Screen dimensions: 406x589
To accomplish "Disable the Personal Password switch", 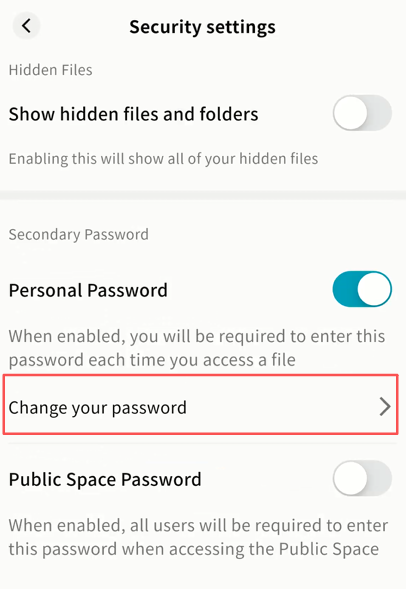I will click(362, 289).
